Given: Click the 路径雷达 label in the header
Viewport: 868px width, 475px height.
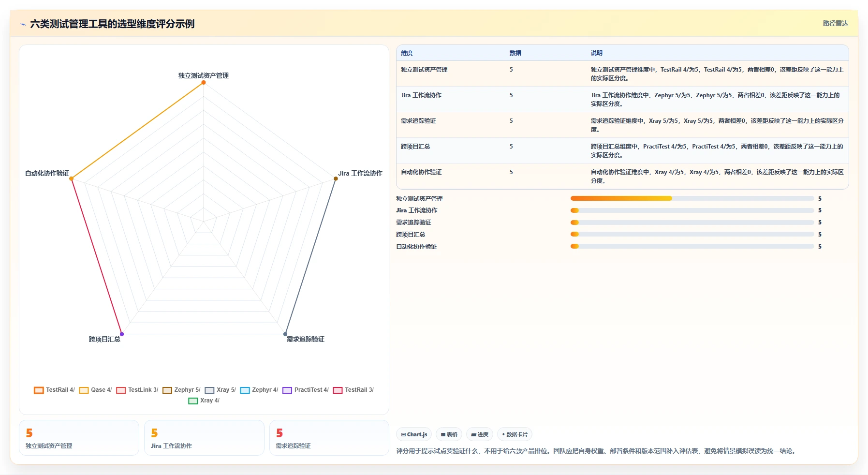Looking at the screenshot, I should pos(836,23).
